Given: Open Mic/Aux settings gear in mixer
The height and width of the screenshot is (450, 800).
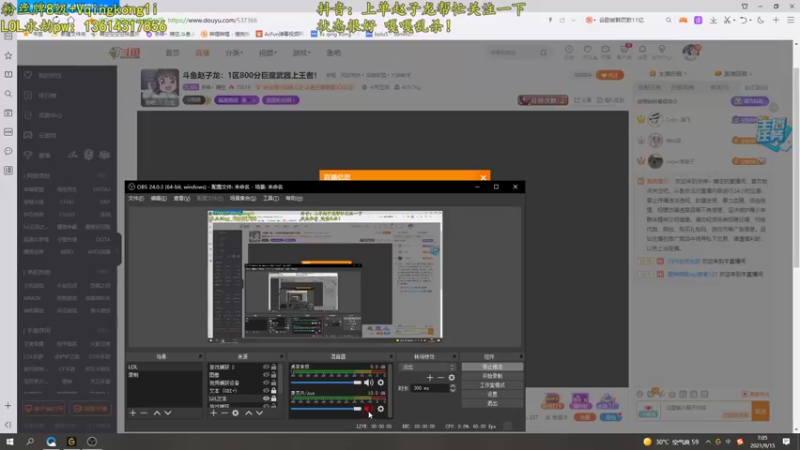Looking at the screenshot, I should click(x=381, y=409).
